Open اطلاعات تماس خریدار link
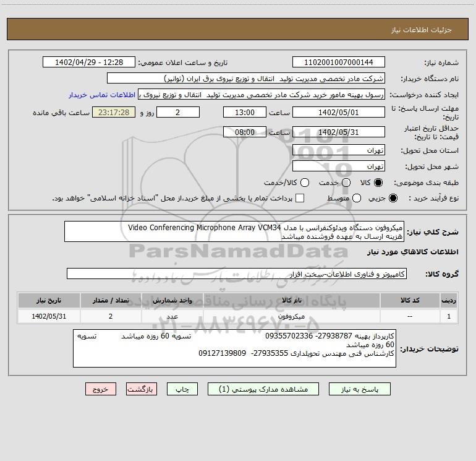 point(102,95)
